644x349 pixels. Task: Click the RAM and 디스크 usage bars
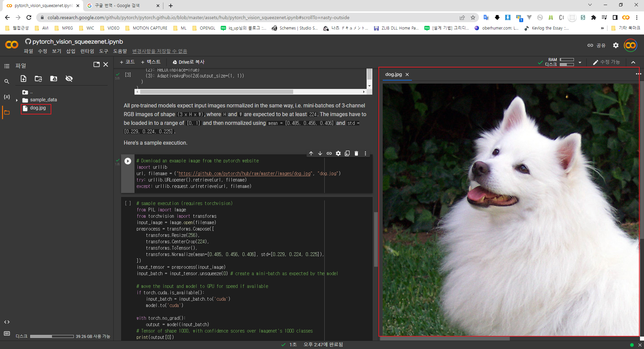pos(567,62)
